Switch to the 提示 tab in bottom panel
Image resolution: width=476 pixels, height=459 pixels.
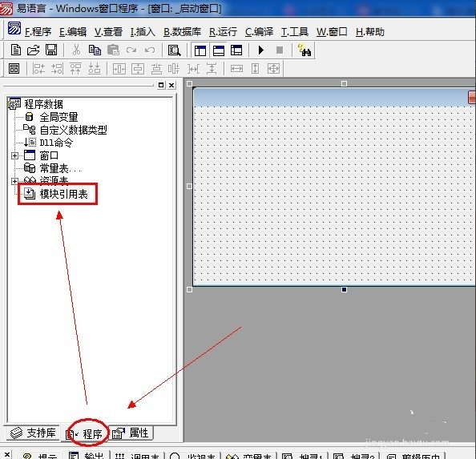click(x=40, y=456)
